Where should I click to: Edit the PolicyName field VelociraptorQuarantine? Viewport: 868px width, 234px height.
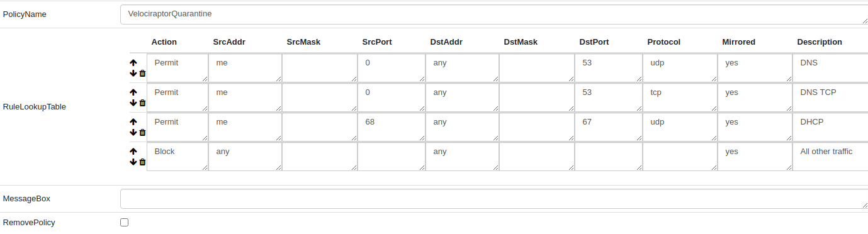(494, 14)
